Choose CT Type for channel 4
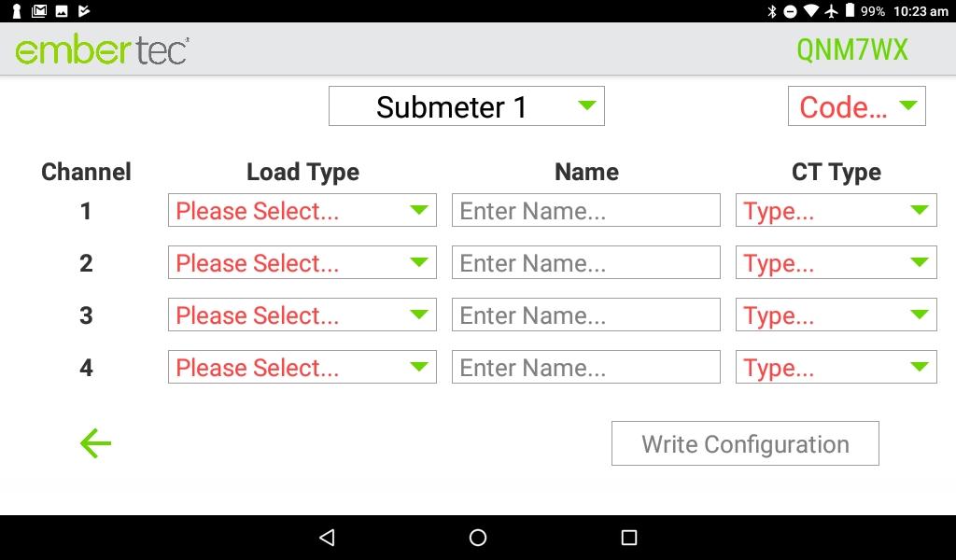This screenshot has height=560, width=956. (836, 367)
